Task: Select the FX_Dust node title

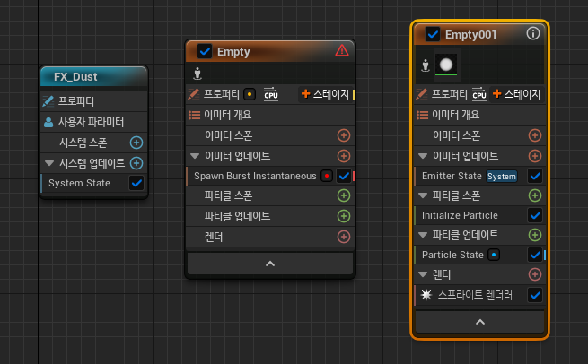Action: (x=75, y=77)
